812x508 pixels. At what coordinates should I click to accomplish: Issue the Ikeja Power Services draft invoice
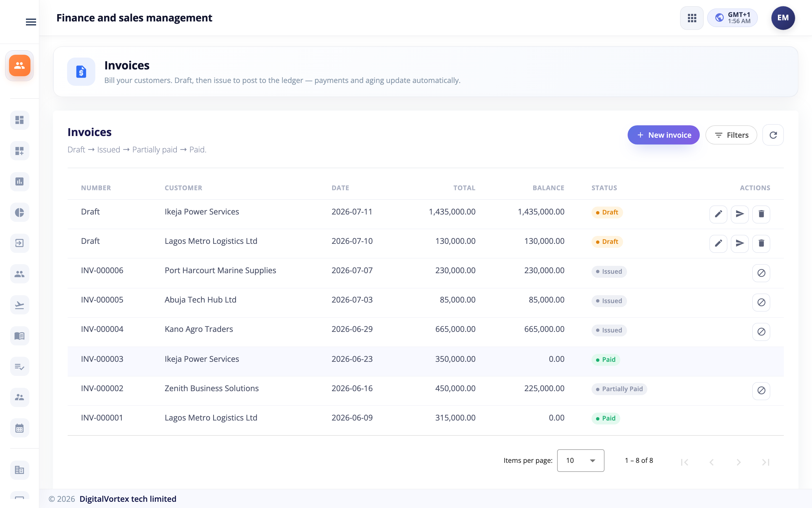(x=740, y=214)
